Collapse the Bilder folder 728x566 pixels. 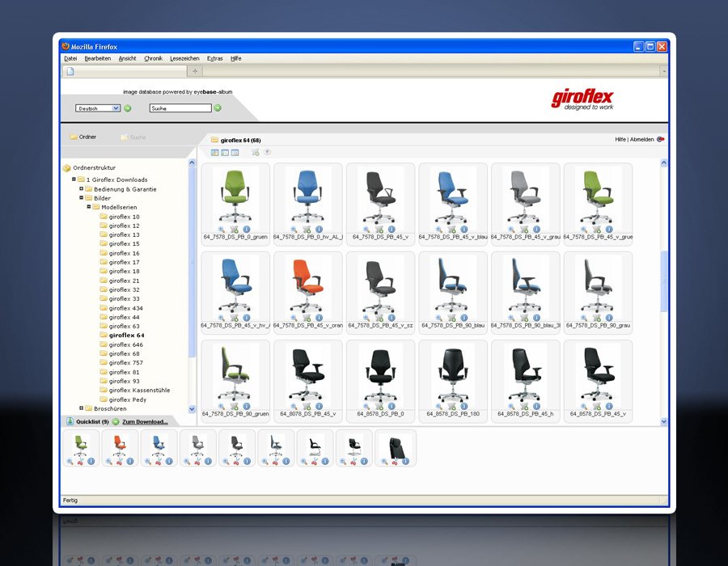(81, 197)
